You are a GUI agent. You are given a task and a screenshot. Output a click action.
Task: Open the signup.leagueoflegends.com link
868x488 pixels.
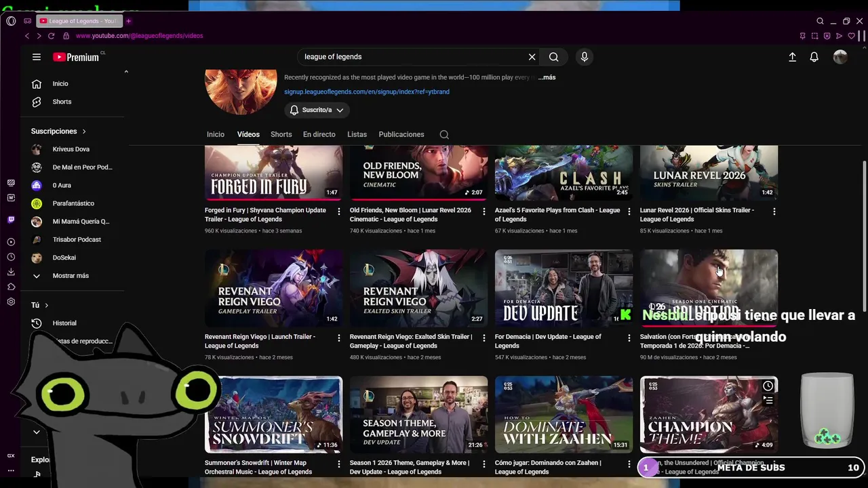(367, 91)
